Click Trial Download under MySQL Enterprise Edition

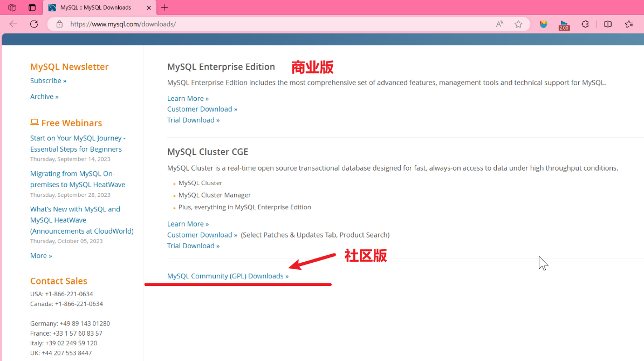click(x=193, y=119)
